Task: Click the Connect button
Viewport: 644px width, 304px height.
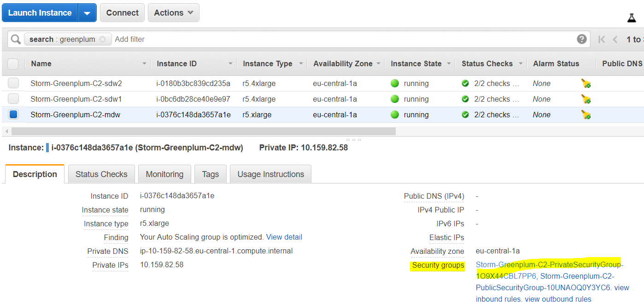Action: click(123, 13)
